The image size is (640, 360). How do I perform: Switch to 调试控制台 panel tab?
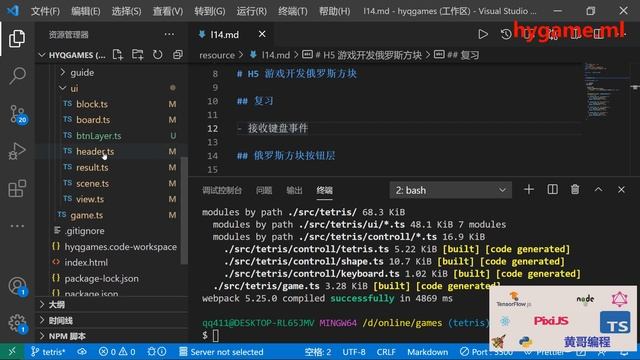pyautogui.click(x=222, y=190)
